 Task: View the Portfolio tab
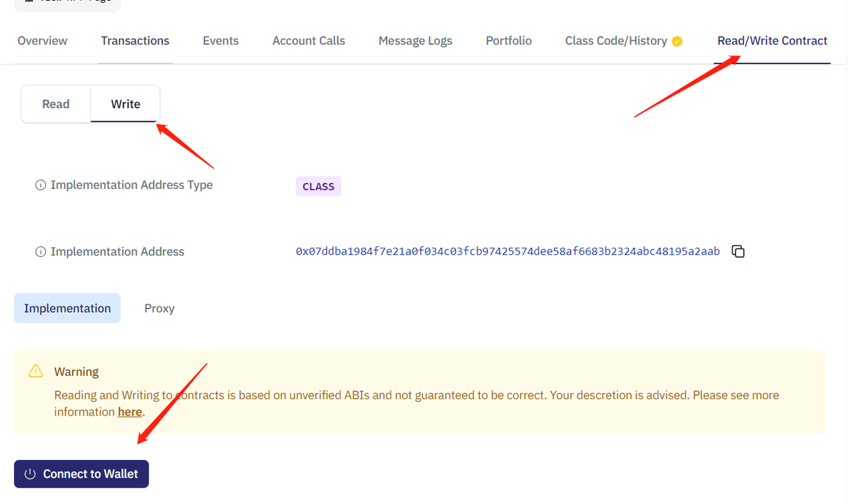[x=509, y=40]
